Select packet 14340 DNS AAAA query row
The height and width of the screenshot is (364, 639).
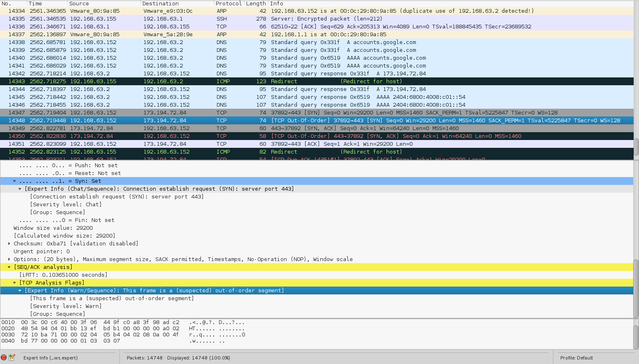coord(317,58)
